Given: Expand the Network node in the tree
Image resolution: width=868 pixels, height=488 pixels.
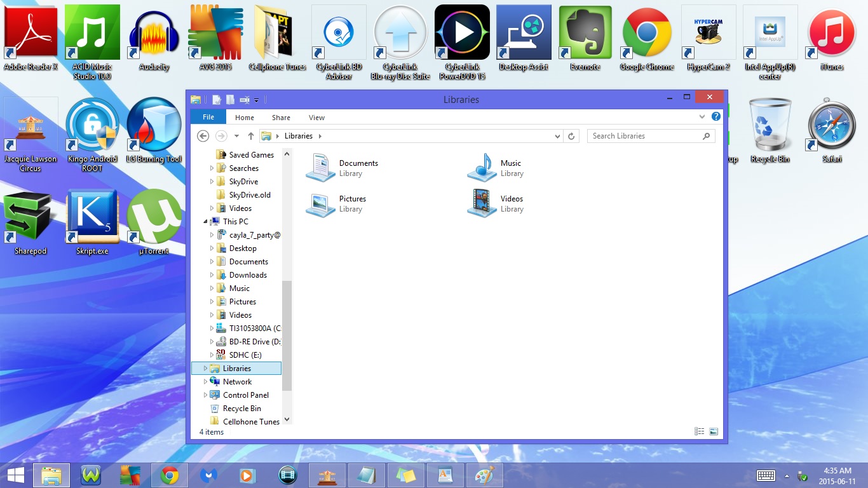Looking at the screenshot, I should pyautogui.click(x=206, y=382).
